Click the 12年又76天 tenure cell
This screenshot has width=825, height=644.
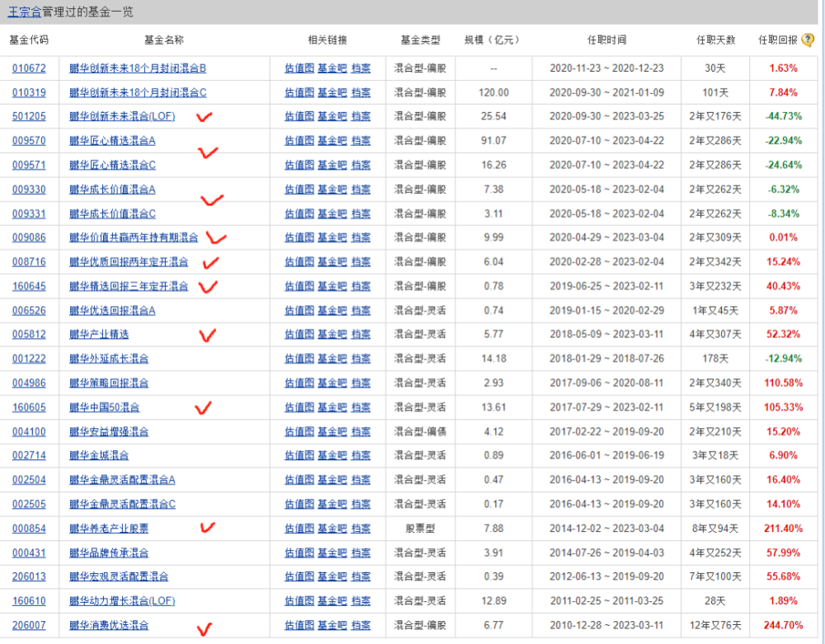point(715,625)
